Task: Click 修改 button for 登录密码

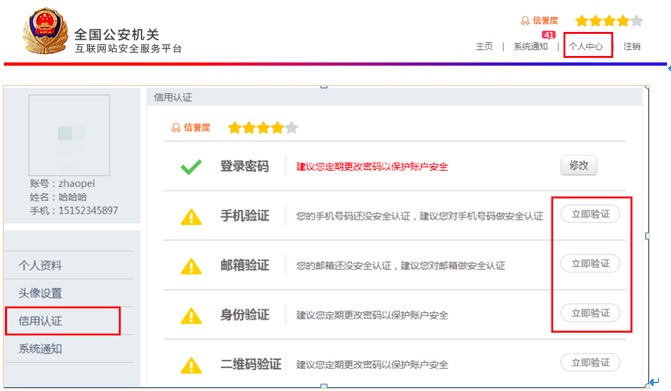Action: point(579,165)
